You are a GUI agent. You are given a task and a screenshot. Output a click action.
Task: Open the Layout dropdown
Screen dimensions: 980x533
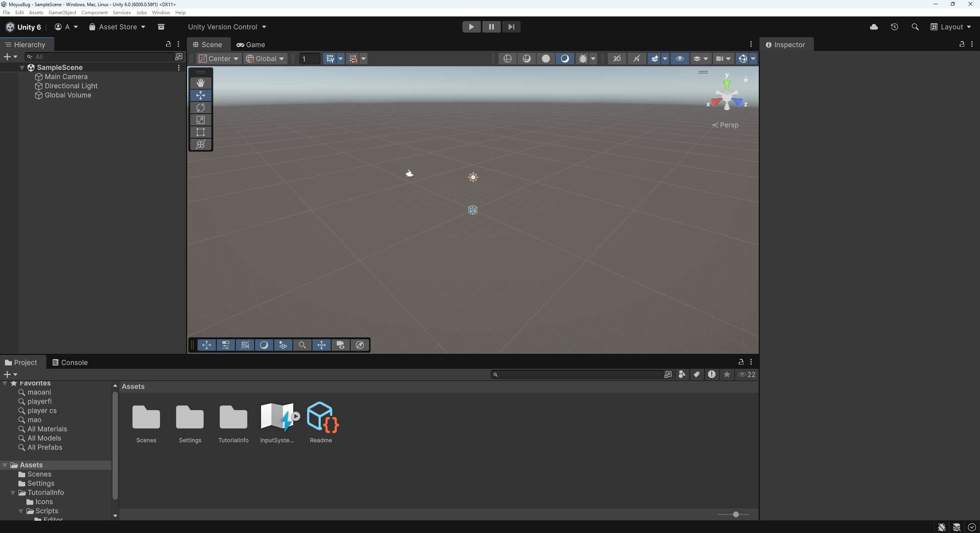[951, 27]
